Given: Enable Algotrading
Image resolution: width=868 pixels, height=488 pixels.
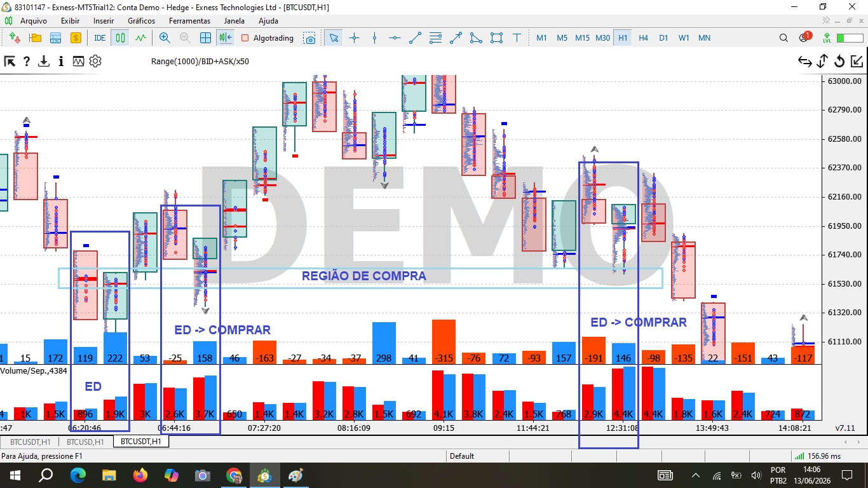Looking at the screenshot, I should (268, 37).
